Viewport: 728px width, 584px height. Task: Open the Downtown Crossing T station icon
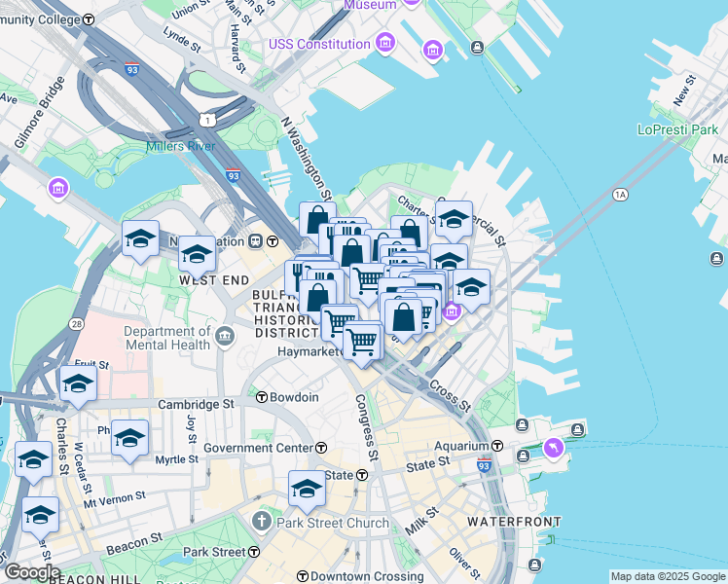click(x=303, y=576)
